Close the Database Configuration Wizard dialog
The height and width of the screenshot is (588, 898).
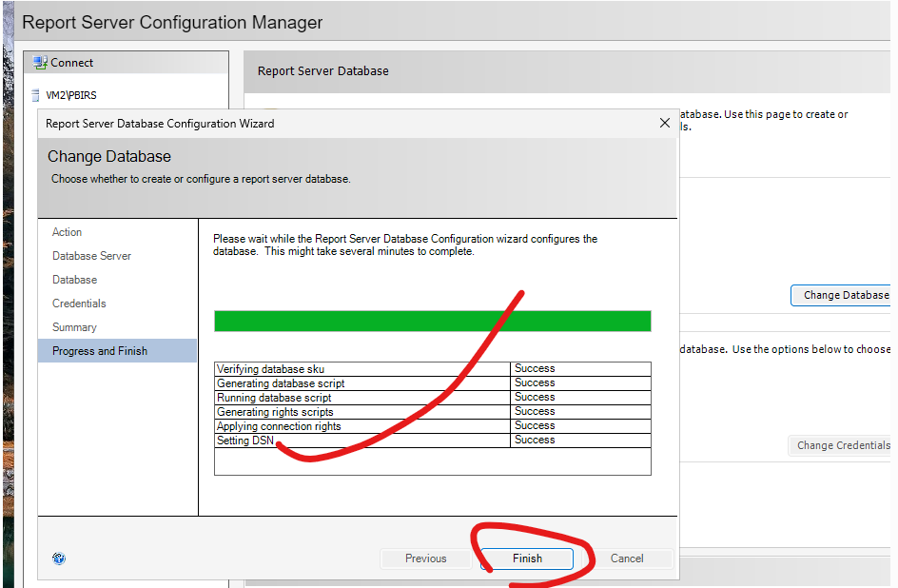(664, 123)
